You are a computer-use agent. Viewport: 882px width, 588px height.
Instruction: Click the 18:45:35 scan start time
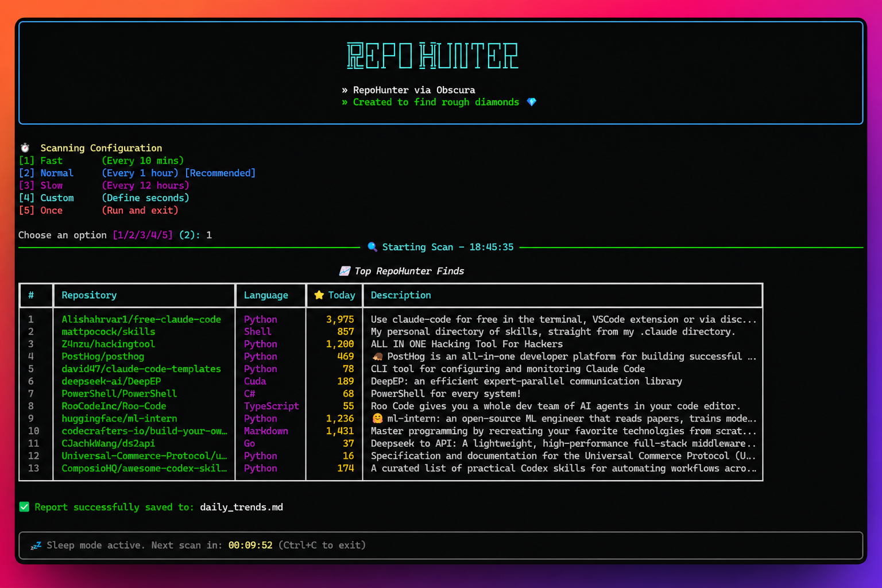[x=492, y=247]
